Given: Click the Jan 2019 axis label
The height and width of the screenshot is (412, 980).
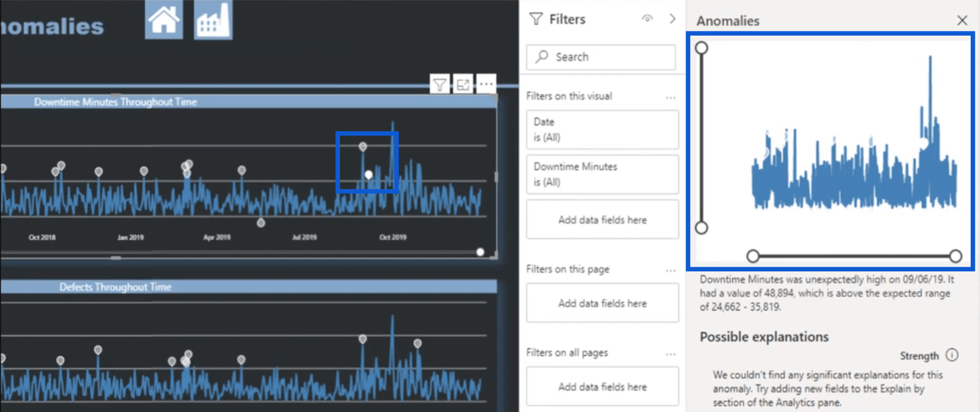Looking at the screenshot, I should [x=130, y=238].
